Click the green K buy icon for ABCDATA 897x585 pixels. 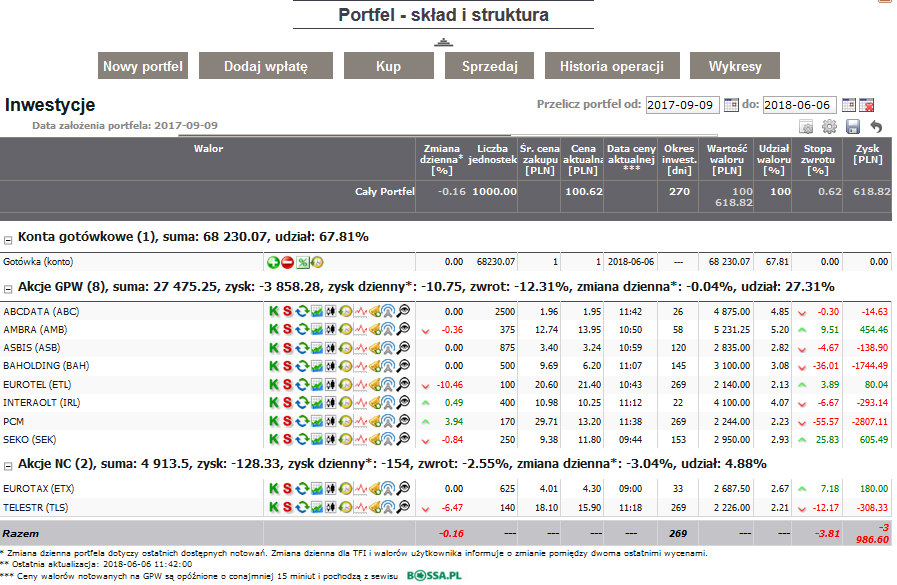(274, 312)
